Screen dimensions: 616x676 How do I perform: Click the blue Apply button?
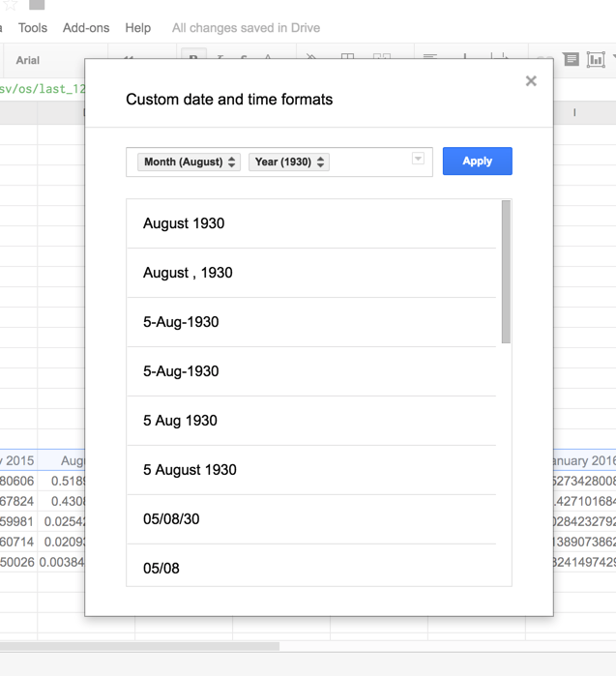click(477, 162)
